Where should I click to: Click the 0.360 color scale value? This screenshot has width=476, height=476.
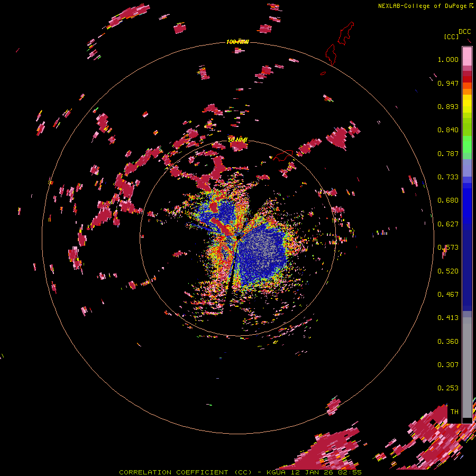[x=448, y=342]
